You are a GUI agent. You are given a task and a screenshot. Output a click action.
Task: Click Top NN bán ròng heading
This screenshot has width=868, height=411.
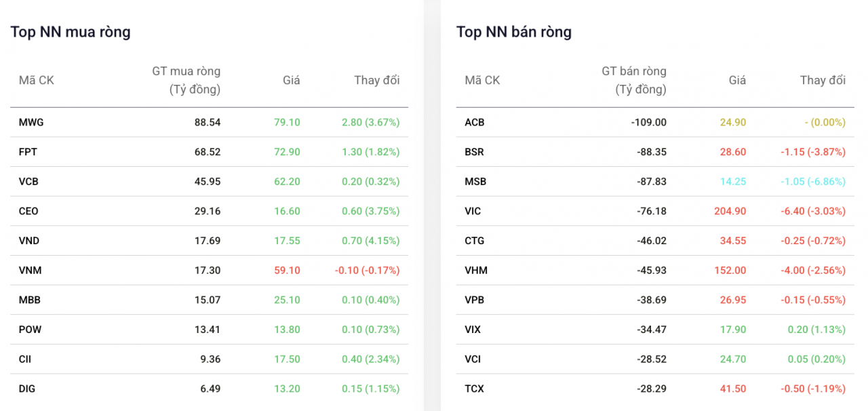(x=514, y=32)
